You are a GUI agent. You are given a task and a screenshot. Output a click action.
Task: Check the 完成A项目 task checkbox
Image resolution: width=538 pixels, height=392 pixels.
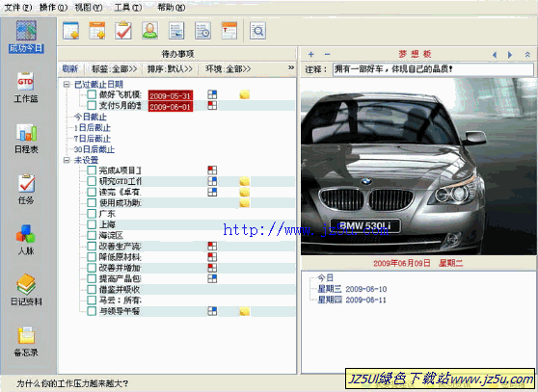(x=92, y=170)
